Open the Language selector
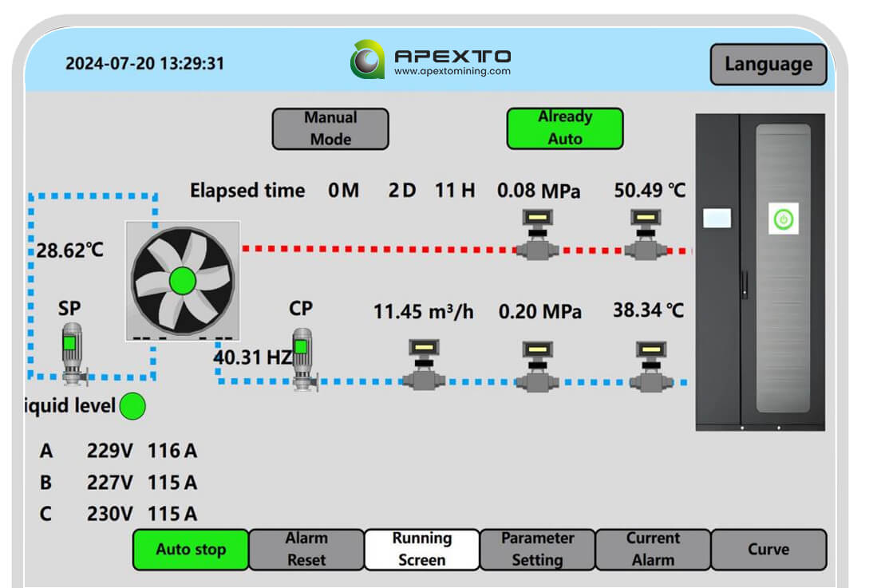Screen dimensions: 881x588 coord(768,64)
